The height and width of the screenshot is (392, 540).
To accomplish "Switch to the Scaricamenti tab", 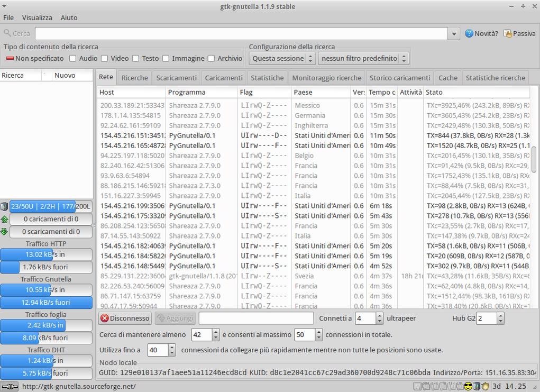I will point(176,78).
